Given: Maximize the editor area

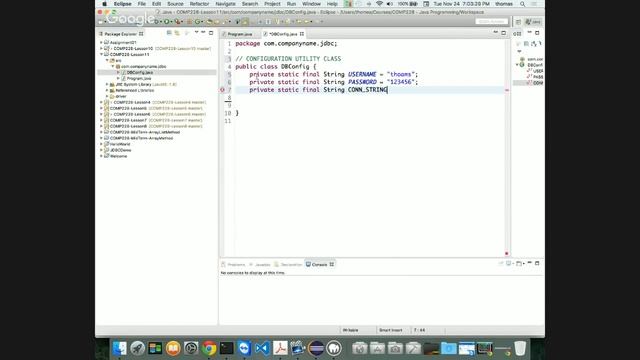Looking at the screenshot, I should click(504, 33).
